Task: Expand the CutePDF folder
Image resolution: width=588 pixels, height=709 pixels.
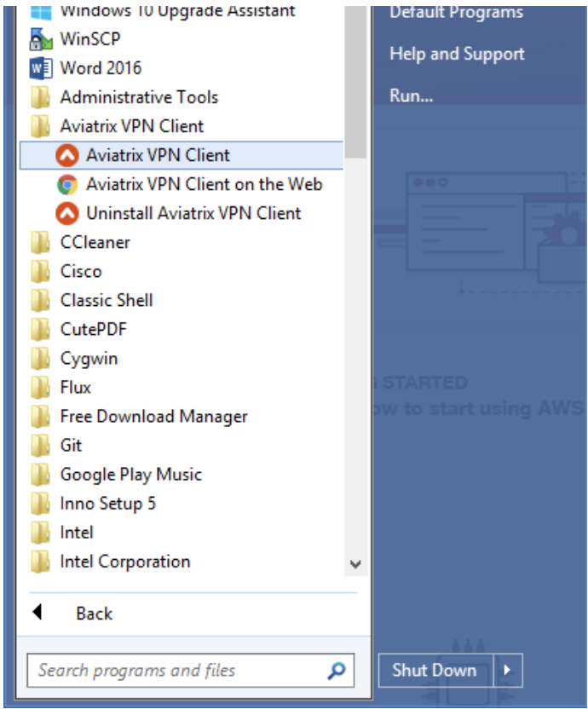Action: [94, 329]
